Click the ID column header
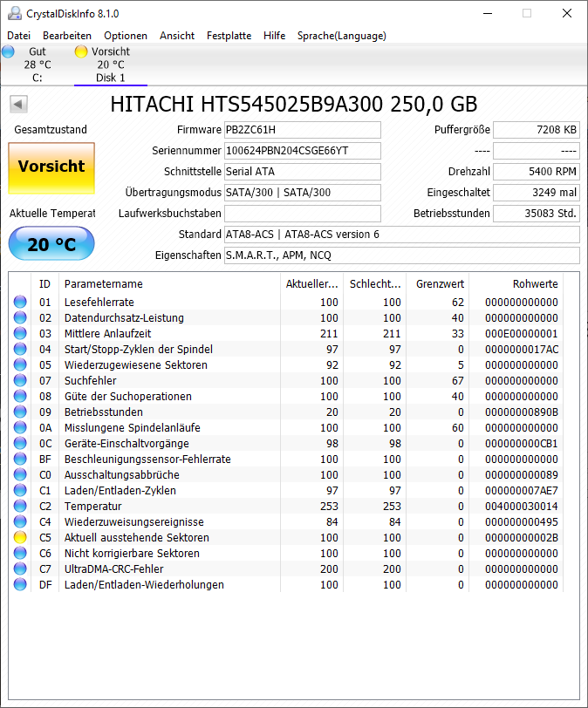This screenshot has height=708, width=588. pyautogui.click(x=44, y=284)
